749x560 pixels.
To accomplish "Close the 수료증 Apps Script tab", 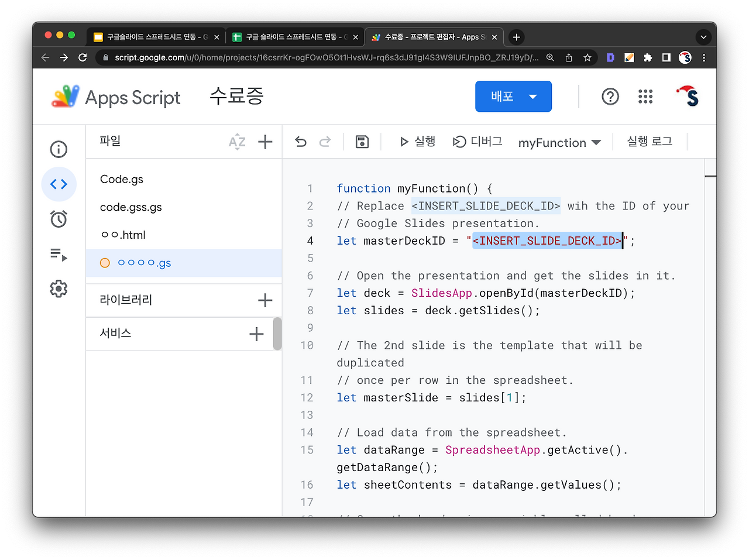I will coord(494,37).
